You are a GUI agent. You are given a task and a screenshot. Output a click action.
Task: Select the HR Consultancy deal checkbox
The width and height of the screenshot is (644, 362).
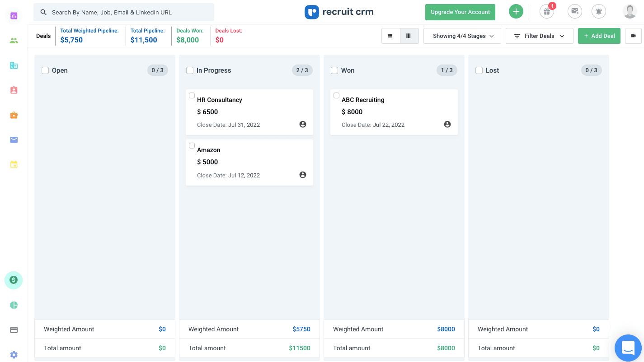pyautogui.click(x=192, y=95)
